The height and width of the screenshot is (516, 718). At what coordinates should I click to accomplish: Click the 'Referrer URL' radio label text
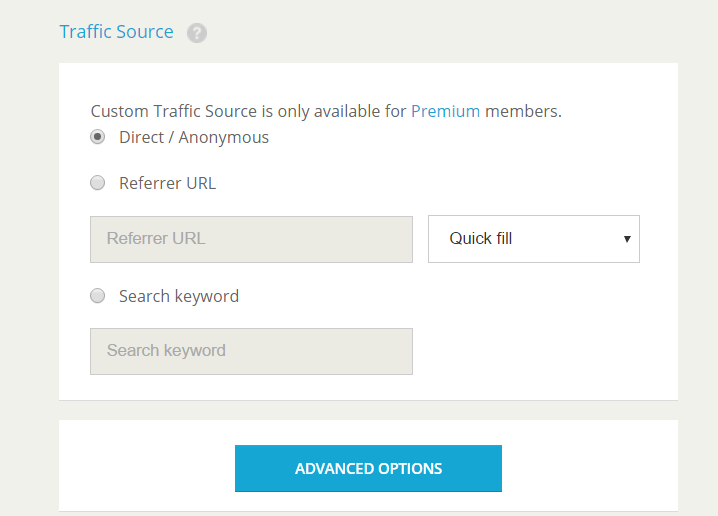167,183
